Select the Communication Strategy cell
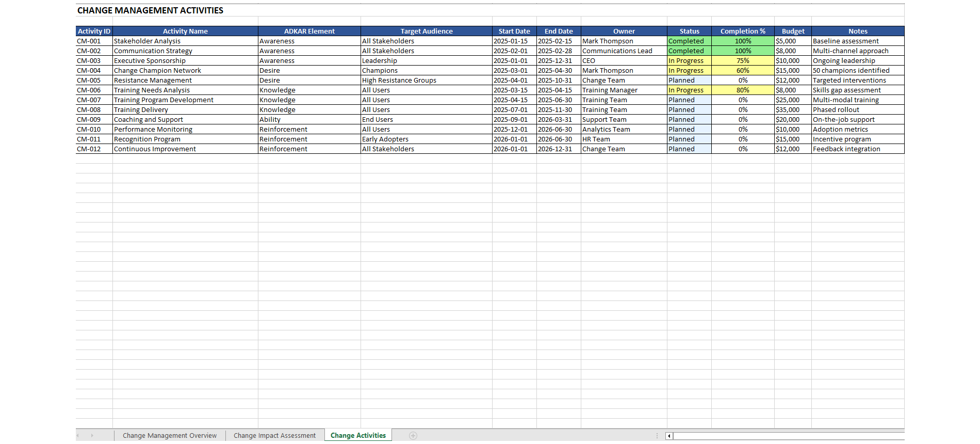 click(x=185, y=51)
